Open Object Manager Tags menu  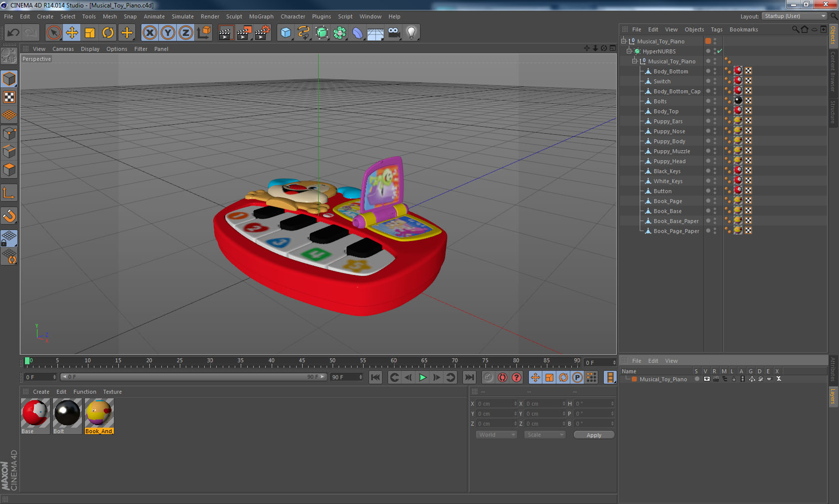[x=717, y=29]
